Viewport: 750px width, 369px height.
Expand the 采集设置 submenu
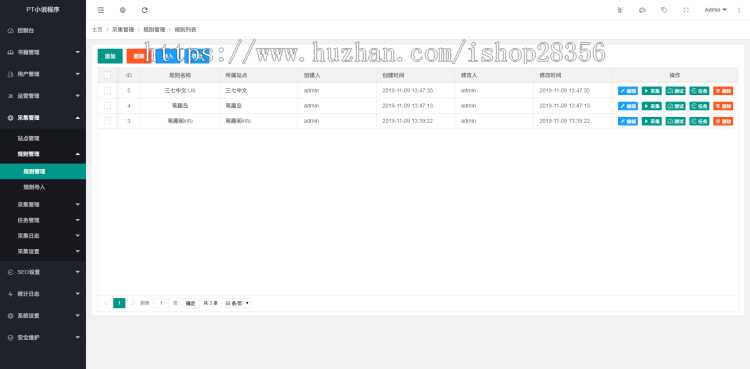pos(43,251)
